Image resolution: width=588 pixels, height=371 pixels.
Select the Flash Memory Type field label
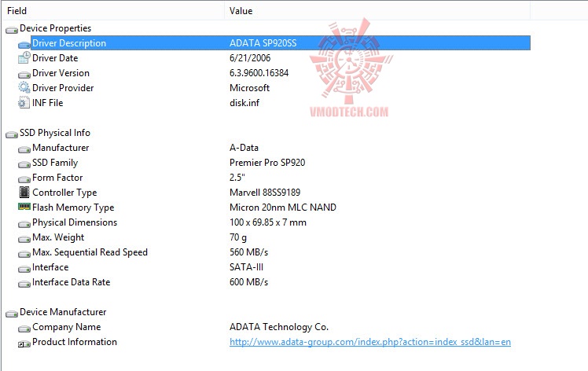click(x=73, y=208)
